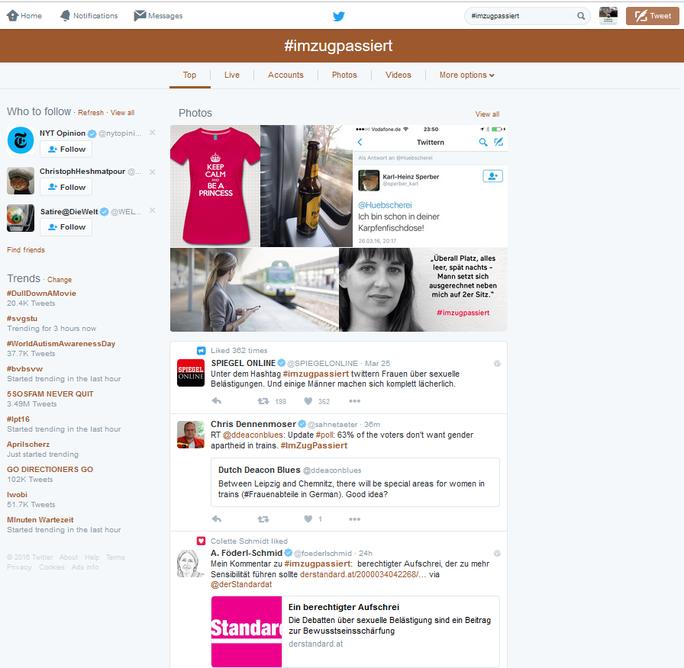Like the SPIEGEL ONLINE tweet
Screen dimensions: 684x668
coord(308,401)
